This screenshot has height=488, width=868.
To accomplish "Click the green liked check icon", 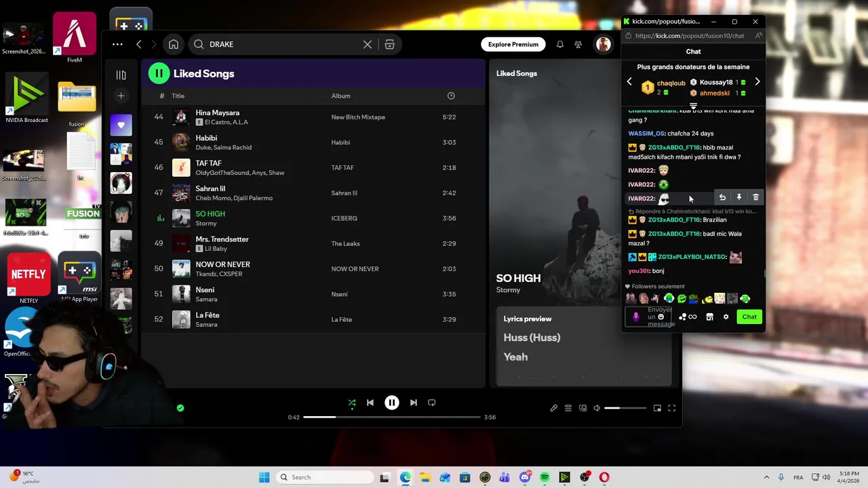I will [x=180, y=408].
